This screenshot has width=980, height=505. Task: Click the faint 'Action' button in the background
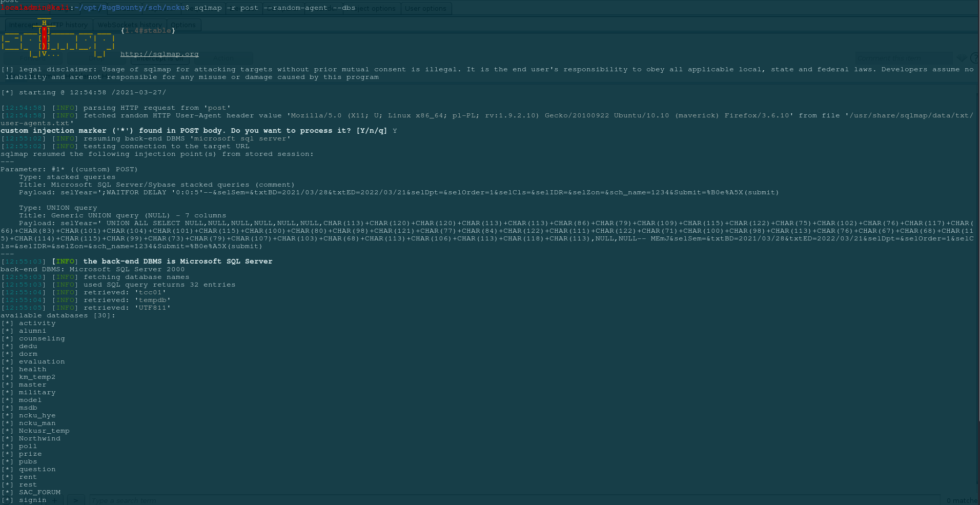(223, 58)
